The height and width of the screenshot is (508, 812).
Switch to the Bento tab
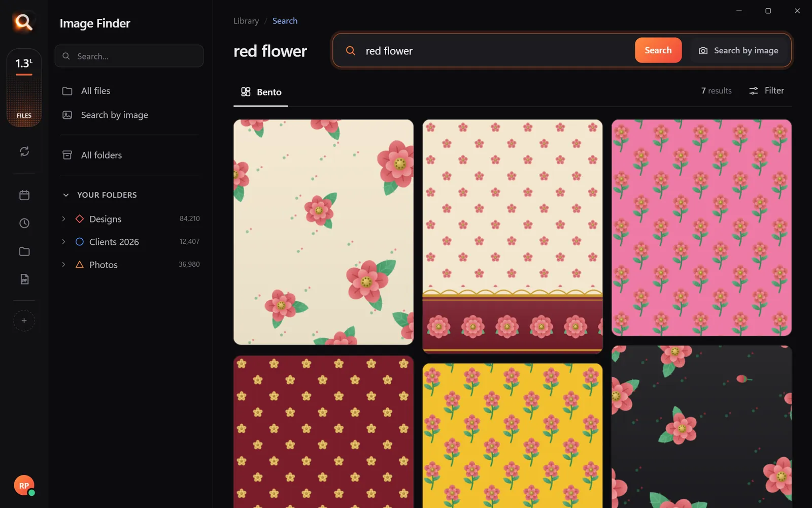coord(261,92)
